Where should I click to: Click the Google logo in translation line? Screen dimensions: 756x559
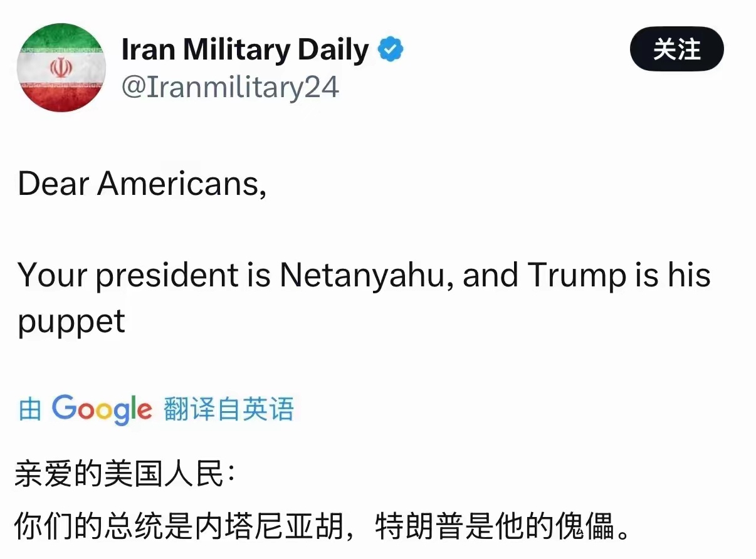100,408
